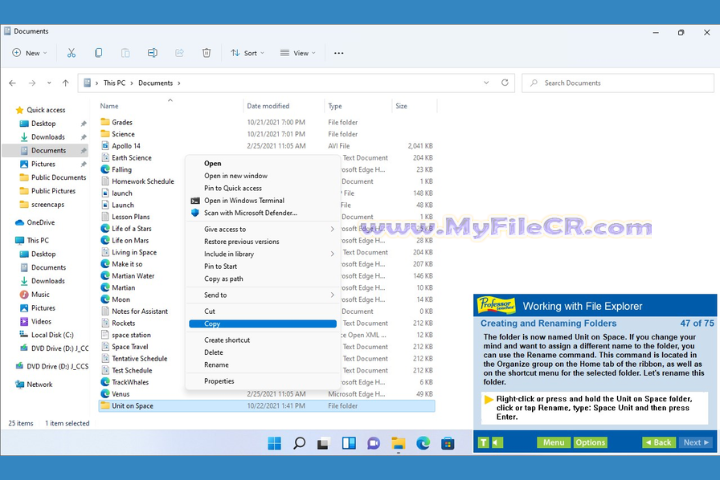Viewport: 720px width, 480px height.
Task: Expand the address bar history chevron
Action: [x=486, y=83]
